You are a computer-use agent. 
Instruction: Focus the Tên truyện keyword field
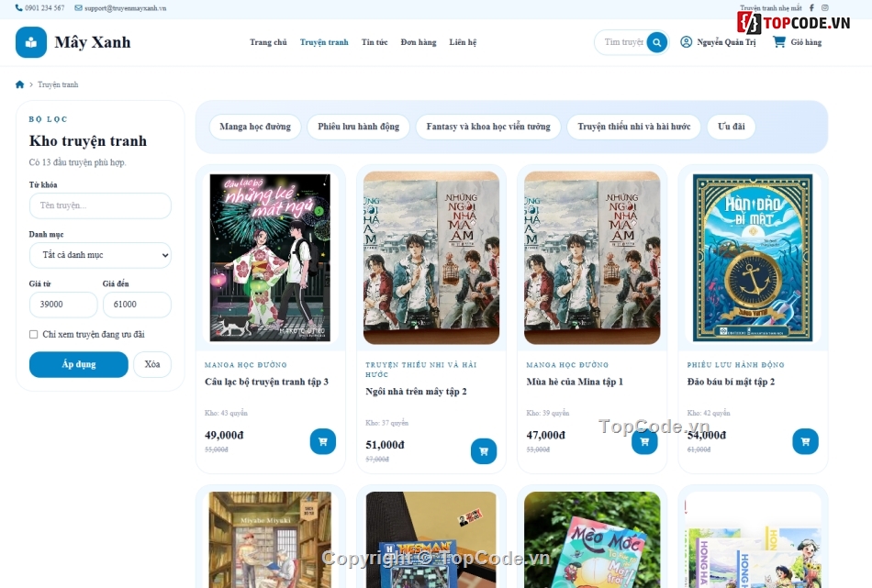coord(100,205)
